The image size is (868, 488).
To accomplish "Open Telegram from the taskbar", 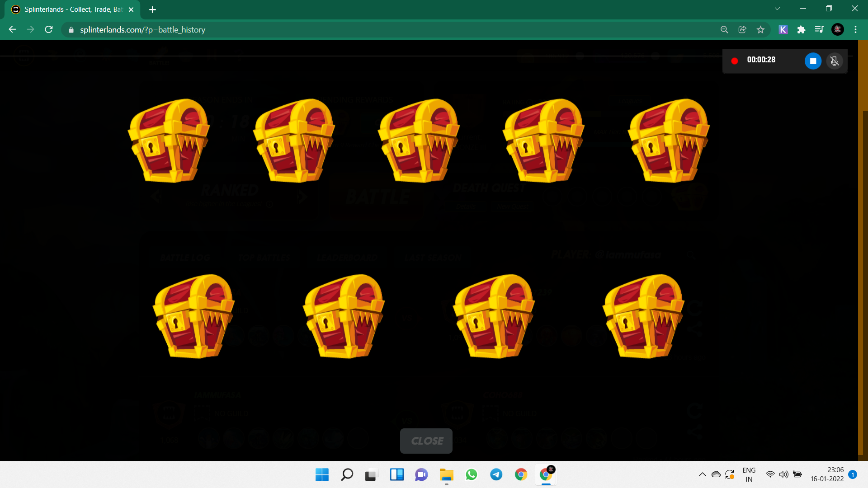I will coord(496,474).
